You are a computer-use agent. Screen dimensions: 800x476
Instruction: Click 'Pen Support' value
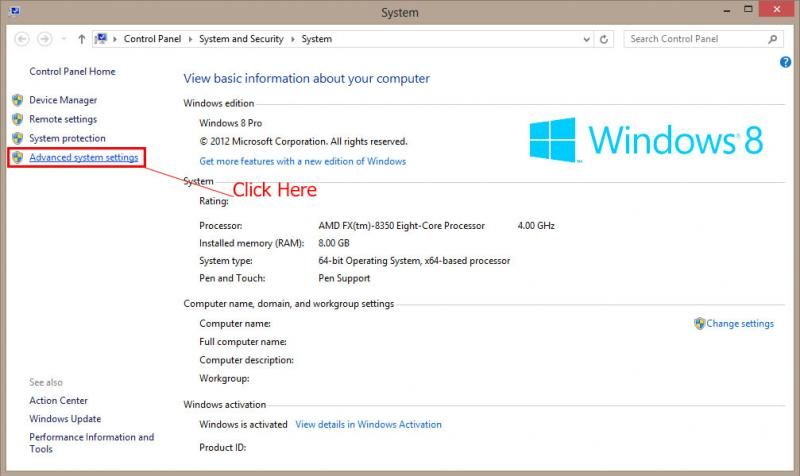click(x=344, y=279)
